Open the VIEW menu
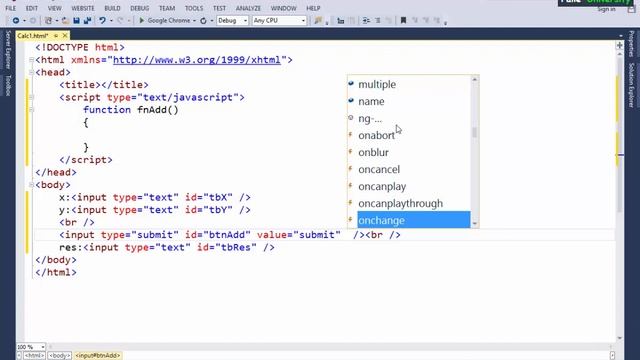The width and height of the screenshot is (640, 360). pyautogui.click(x=54, y=8)
